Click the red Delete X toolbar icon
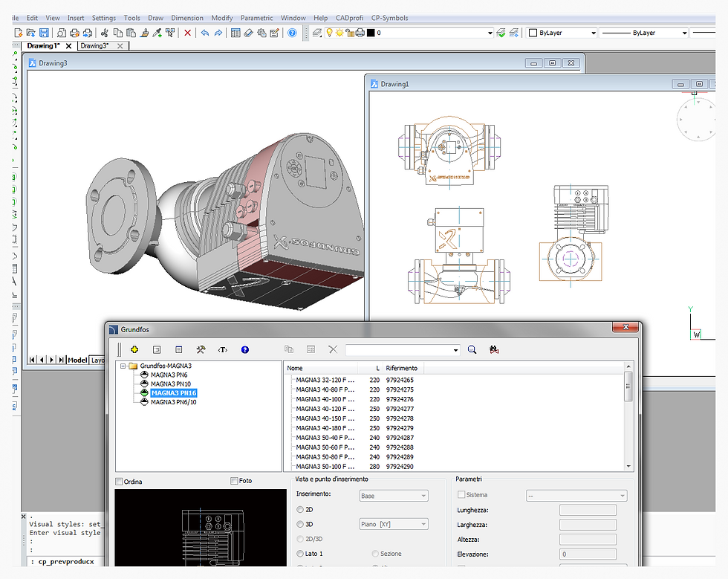This screenshot has height=579, width=728. point(187,33)
